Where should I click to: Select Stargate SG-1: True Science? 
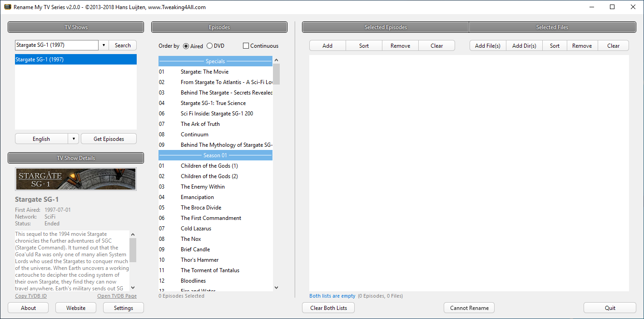click(x=215, y=103)
